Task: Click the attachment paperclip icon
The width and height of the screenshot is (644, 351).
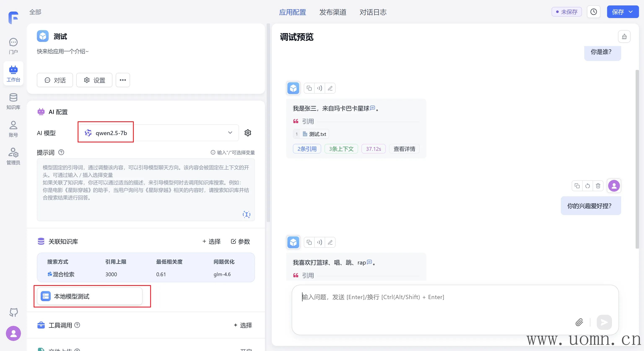Action: pyautogui.click(x=579, y=322)
